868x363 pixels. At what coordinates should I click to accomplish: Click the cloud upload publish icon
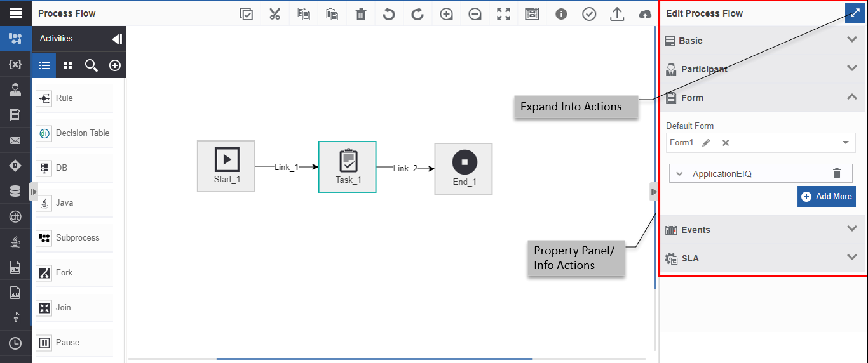point(645,14)
